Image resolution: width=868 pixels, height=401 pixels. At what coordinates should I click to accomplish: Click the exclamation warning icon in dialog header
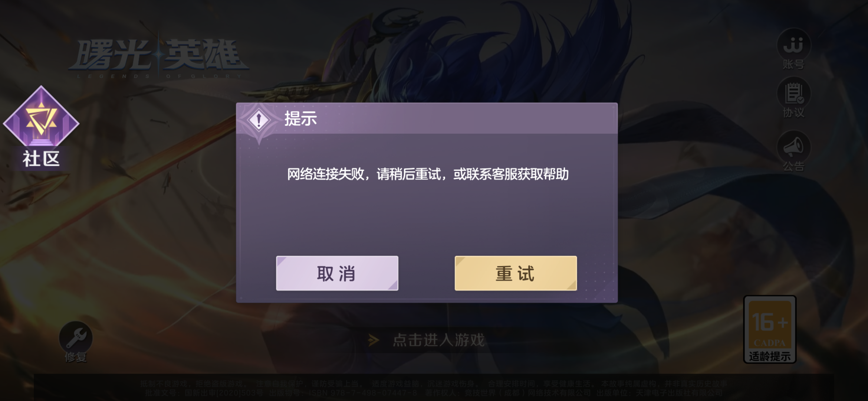(x=259, y=120)
